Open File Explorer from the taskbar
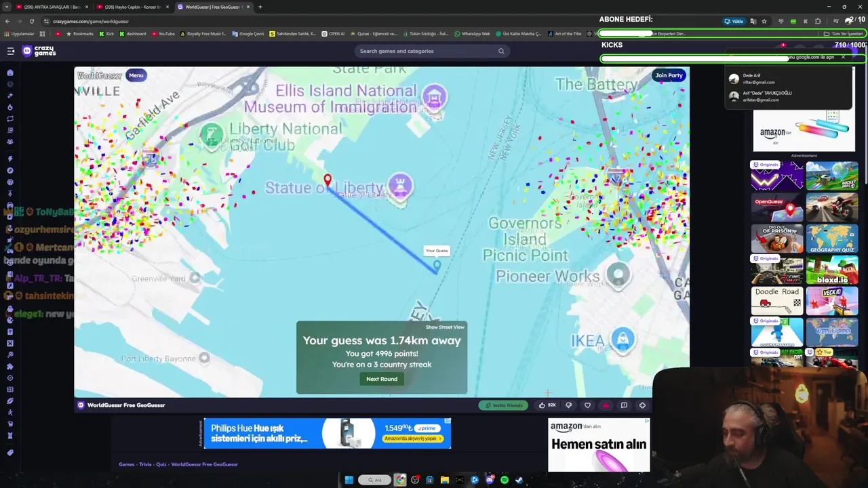The height and width of the screenshot is (488, 868). pyautogui.click(x=445, y=480)
